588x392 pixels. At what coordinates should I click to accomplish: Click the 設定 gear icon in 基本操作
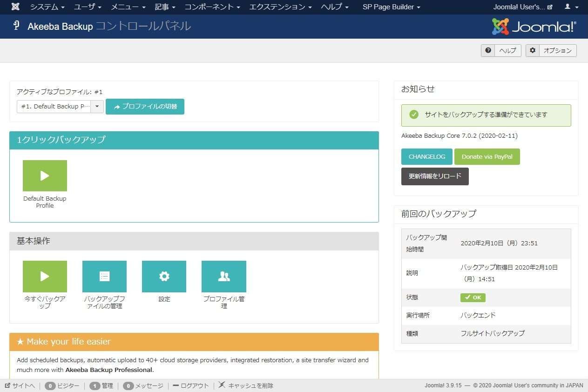(x=164, y=276)
